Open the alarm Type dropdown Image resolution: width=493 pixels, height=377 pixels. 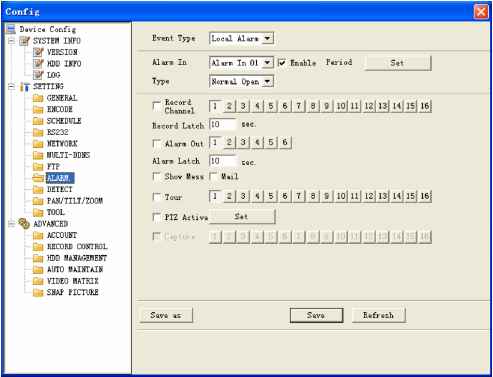click(267, 81)
